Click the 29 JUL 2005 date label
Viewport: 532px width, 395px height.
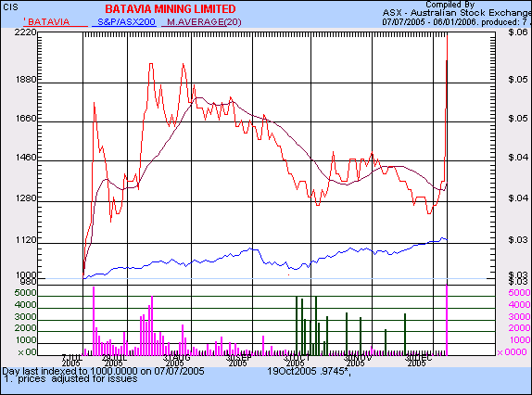tap(114, 361)
